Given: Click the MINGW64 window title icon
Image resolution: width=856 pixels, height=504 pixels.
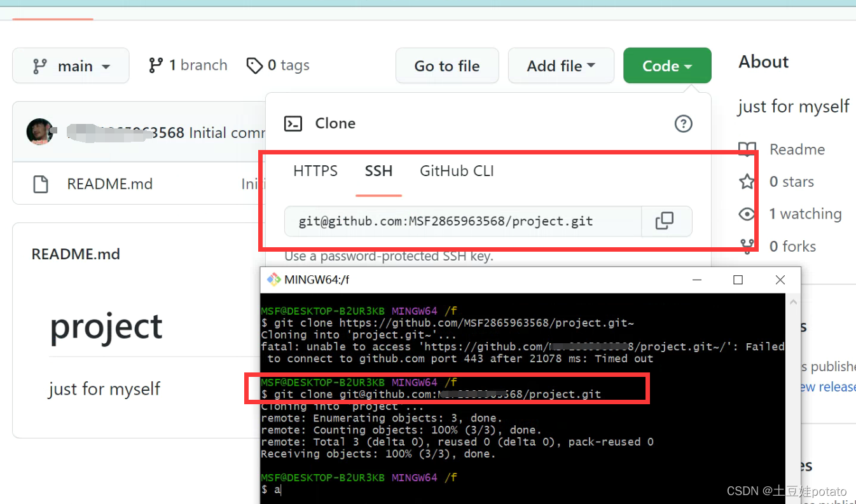Looking at the screenshot, I should pyautogui.click(x=273, y=280).
